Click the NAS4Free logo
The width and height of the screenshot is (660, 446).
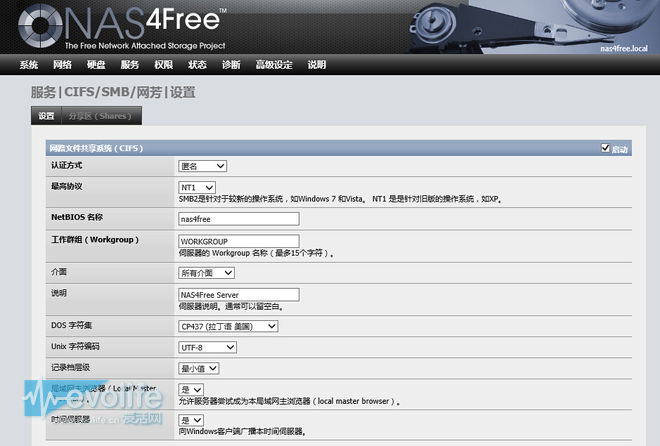click(122, 26)
